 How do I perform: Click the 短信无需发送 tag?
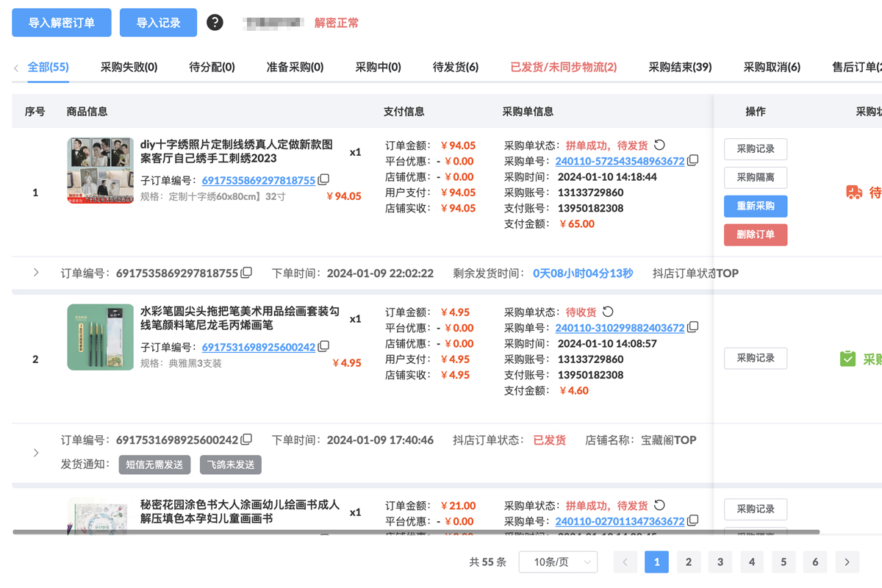(154, 465)
